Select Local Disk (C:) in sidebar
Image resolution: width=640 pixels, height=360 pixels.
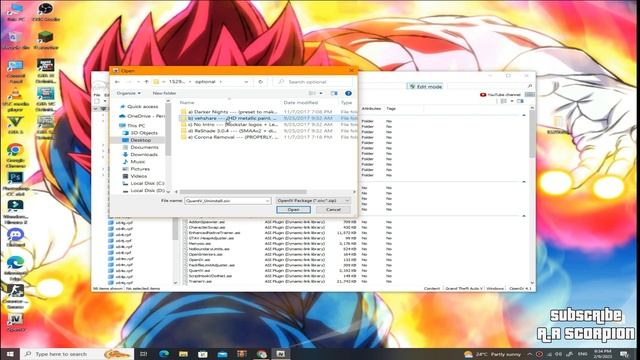tap(147, 183)
